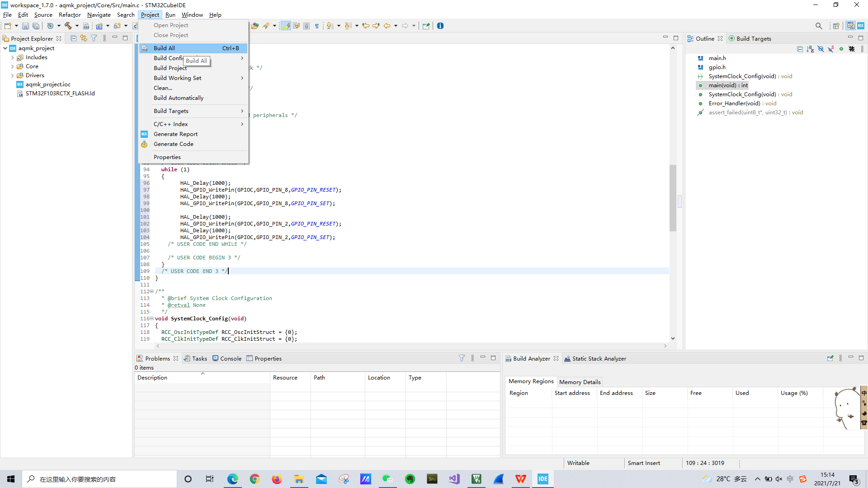Open the Build Configurations submenu
The image size is (868, 488).
tap(193, 58)
